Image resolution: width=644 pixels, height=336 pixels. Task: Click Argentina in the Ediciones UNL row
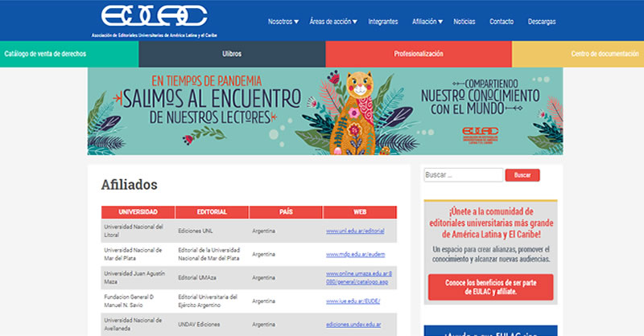pyautogui.click(x=264, y=231)
